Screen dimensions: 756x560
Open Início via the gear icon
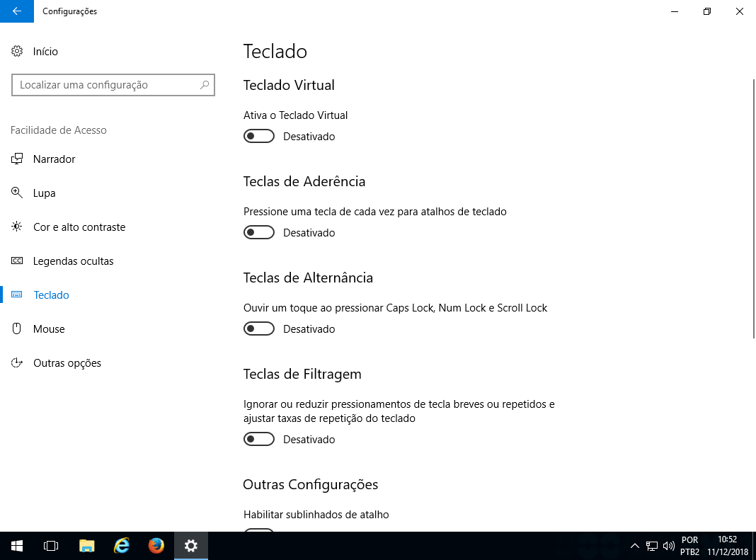(x=17, y=52)
